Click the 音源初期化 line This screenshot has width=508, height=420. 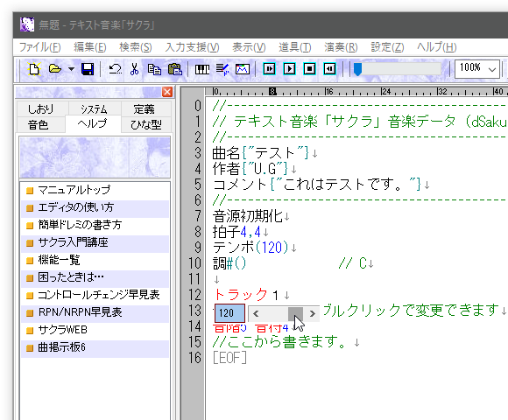251,216
